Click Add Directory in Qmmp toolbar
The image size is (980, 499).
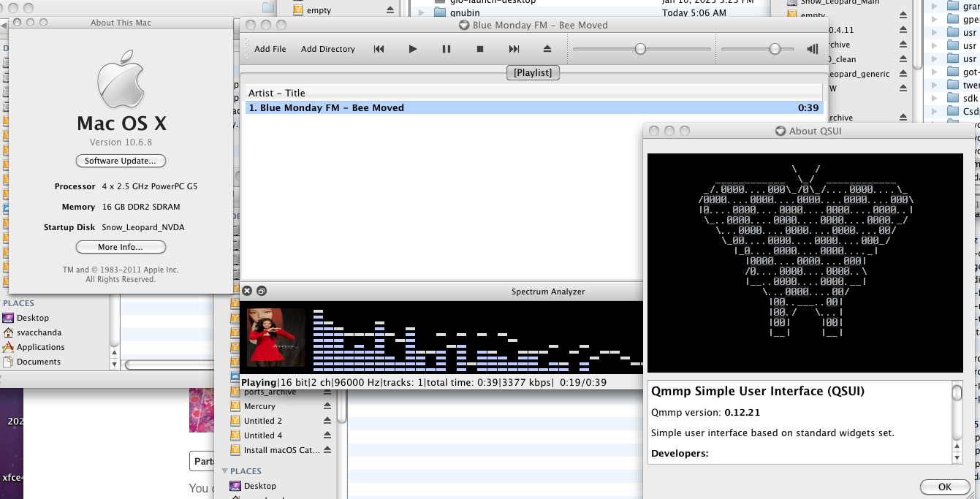(x=328, y=49)
